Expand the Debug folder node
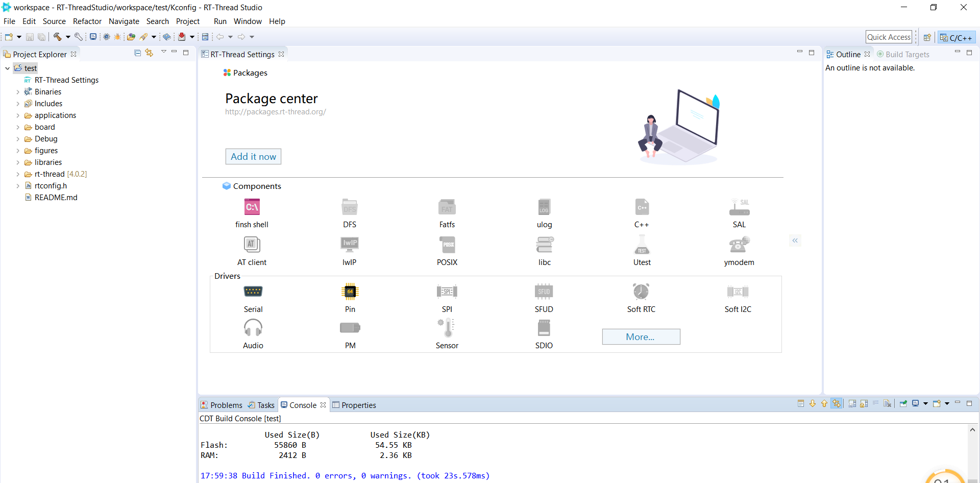This screenshot has height=483, width=980. point(18,139)
